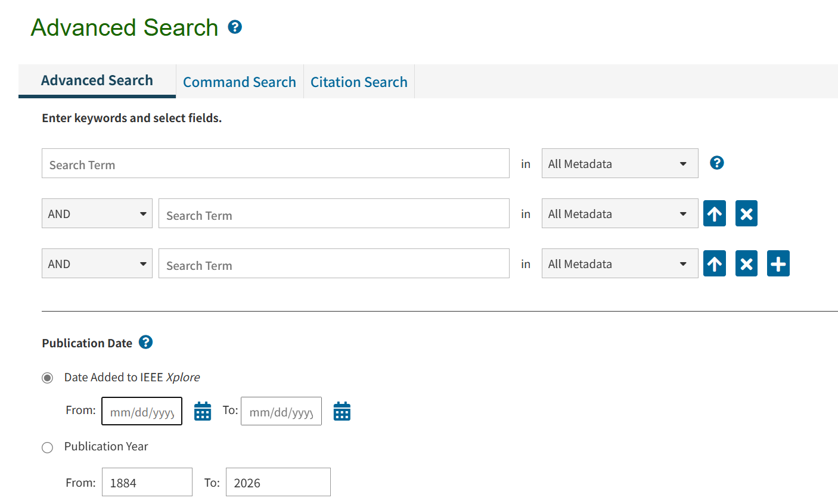Select the Publication Year radio button
Image resolution: width=838 pixels, height=504 pixels.
coord(47,447)
